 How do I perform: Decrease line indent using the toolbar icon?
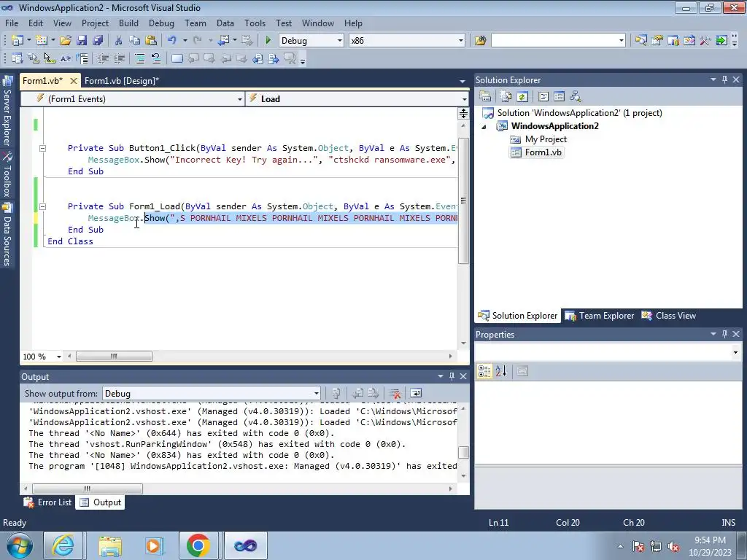[103, 58]
